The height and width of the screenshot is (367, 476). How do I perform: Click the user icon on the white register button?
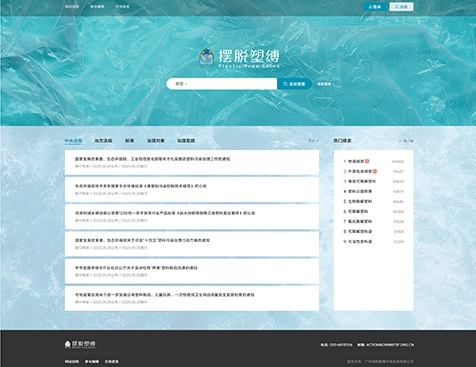396,7
